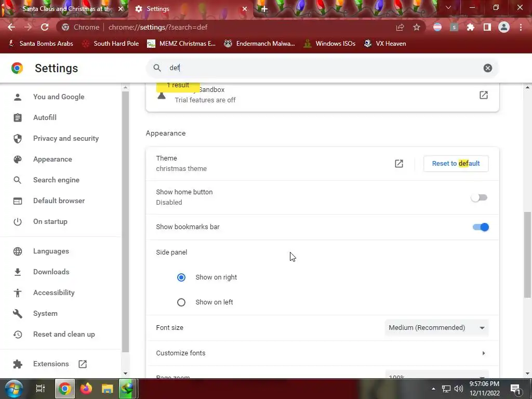Open the Windows Start button
532x399 pixels.
point(14,389)
